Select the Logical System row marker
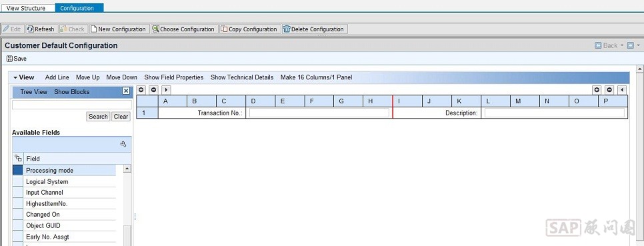Screen dimensions: 644x246 click(x=17, y=181)
